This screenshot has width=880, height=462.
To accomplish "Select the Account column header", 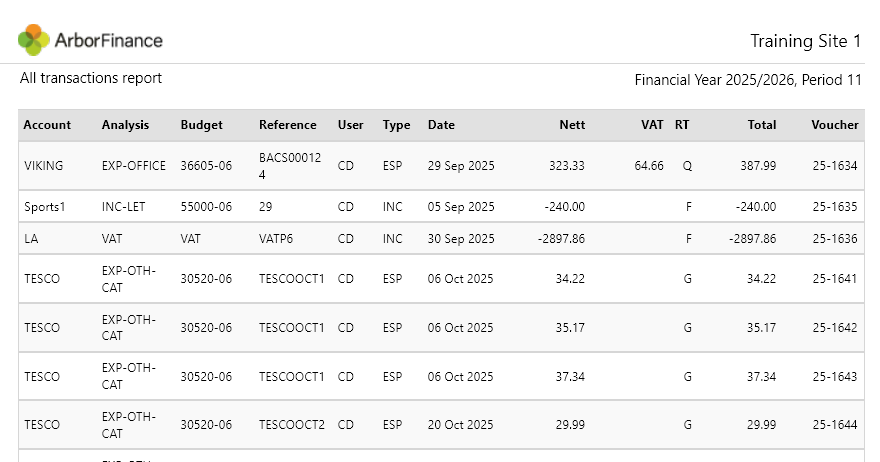I will point(47,125).
